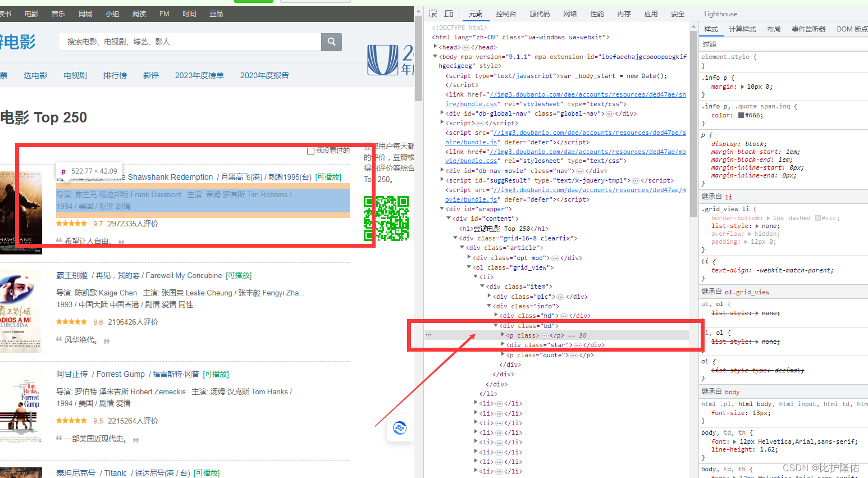Open the 布局 sub-tab
This screenshot has height=478, width=868.
click(x=774, y=29)
